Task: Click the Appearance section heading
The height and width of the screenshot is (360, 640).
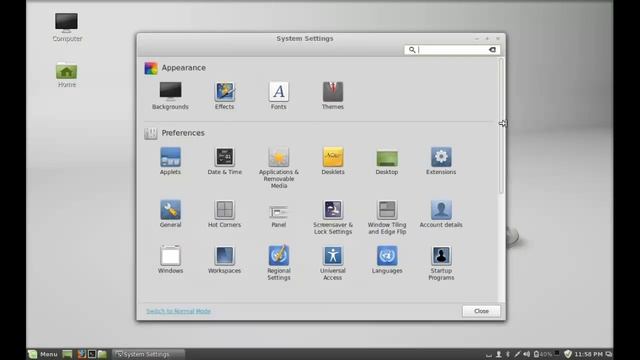Action: click(x=183, y=68)
